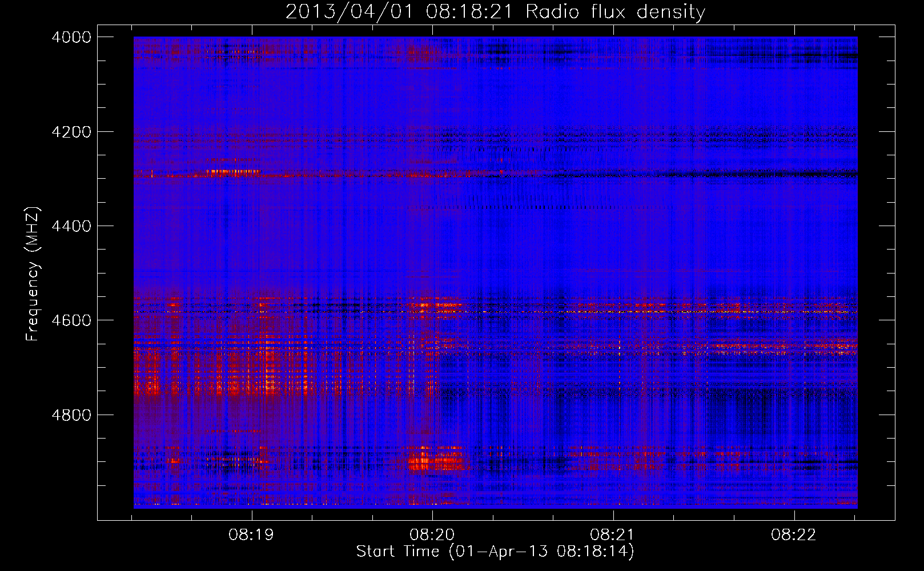Click the 4400 frequency axis label
Viewport: 924px width, 571px height.
(x=71, y=226)
